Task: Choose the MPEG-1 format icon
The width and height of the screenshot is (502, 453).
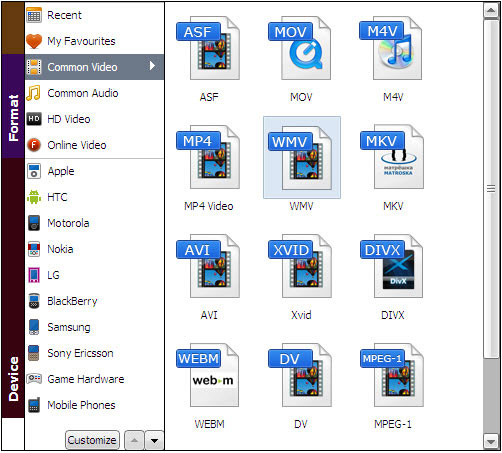Action: click(392, 375)
